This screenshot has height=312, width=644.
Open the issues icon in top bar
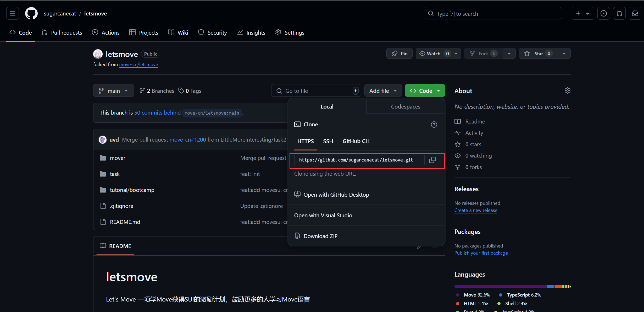tap(603, 13)
